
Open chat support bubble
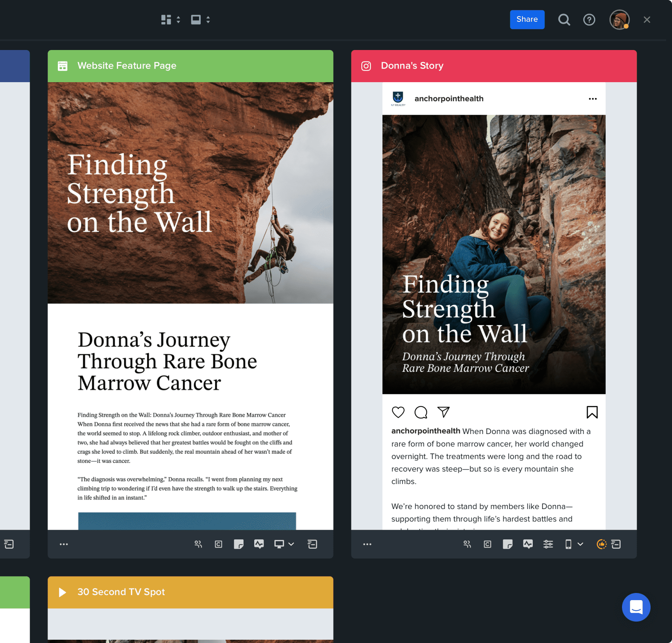coord(636,607)
